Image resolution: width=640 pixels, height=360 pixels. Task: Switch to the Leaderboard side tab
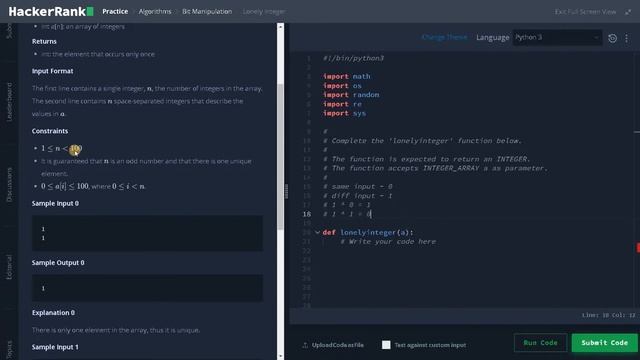[9, 102]
